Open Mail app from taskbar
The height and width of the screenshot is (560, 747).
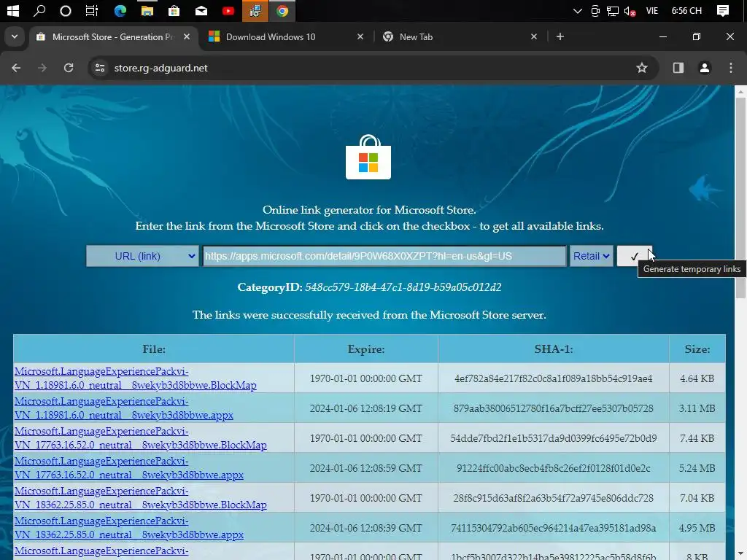coord(201,10)
